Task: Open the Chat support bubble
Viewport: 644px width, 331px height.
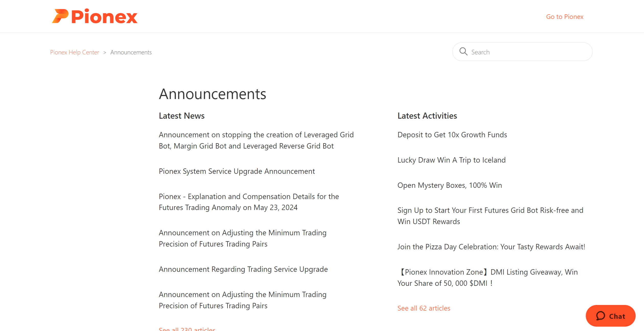Action: point(610,316)
